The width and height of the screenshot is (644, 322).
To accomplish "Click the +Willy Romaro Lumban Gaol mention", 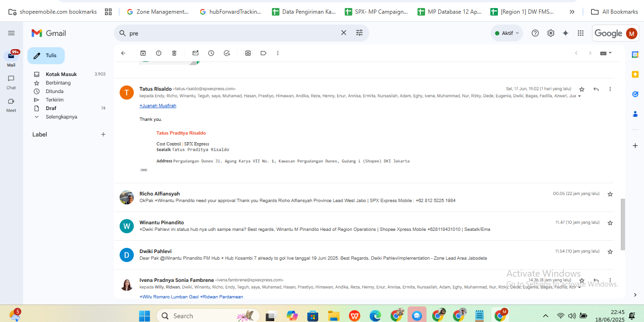I will coord(169,297).
